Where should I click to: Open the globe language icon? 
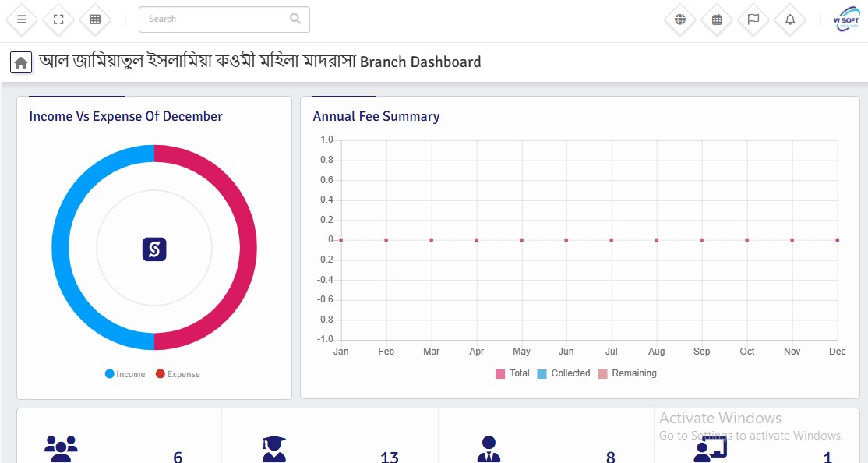pyautogui.click(x=680, y=19)
